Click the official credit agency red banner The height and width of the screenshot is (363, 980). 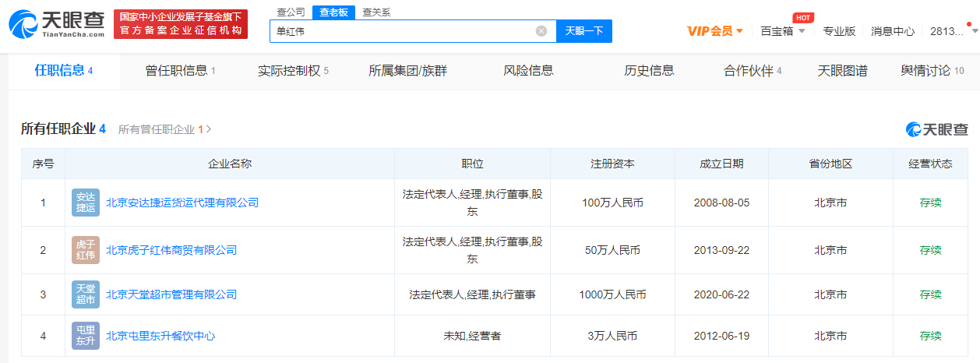181,24
